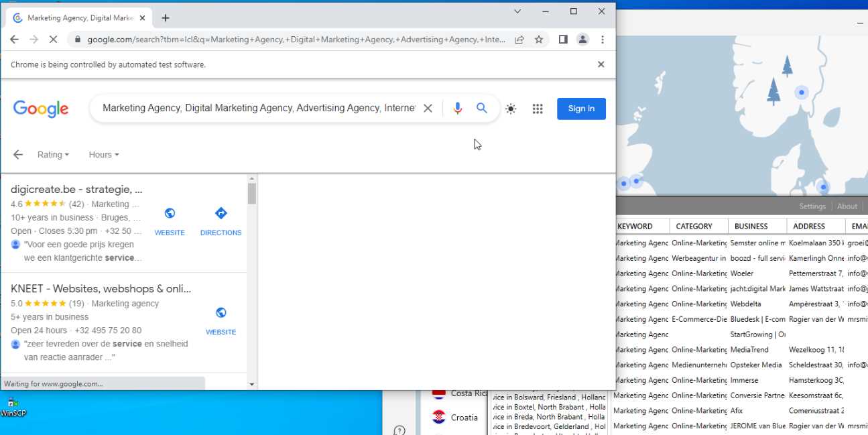Select the Immerse business cell

pos(757,380)
